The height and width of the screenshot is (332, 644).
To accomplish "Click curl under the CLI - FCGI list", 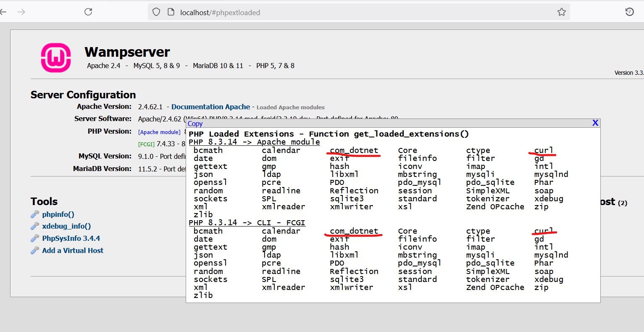I will [x=544, y=231].
